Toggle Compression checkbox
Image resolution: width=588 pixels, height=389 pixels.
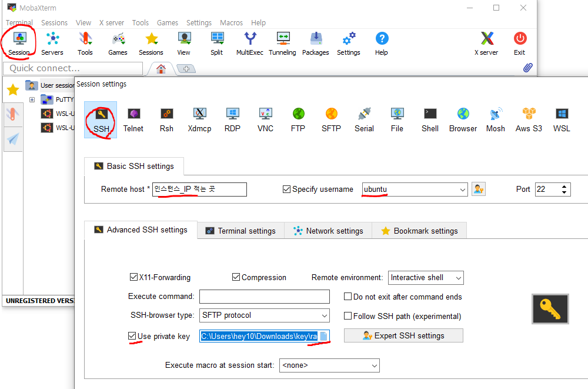pos(236,277)
